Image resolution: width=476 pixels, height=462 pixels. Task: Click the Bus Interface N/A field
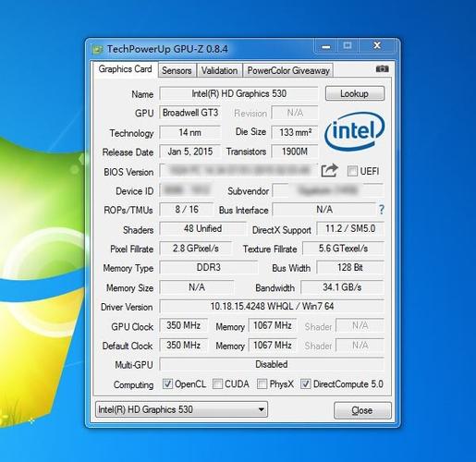tap(324, 210)
